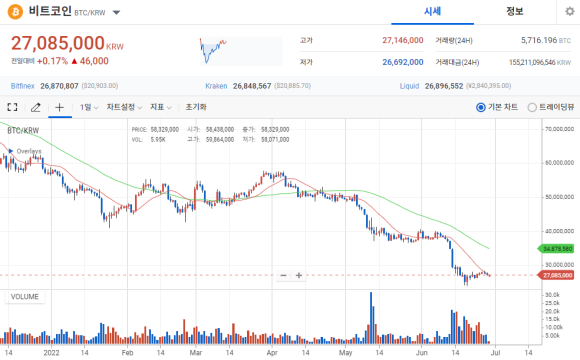Click the mini price sparkline chart
This screenshot has height=360, width=580.
(x=241, y=51)
